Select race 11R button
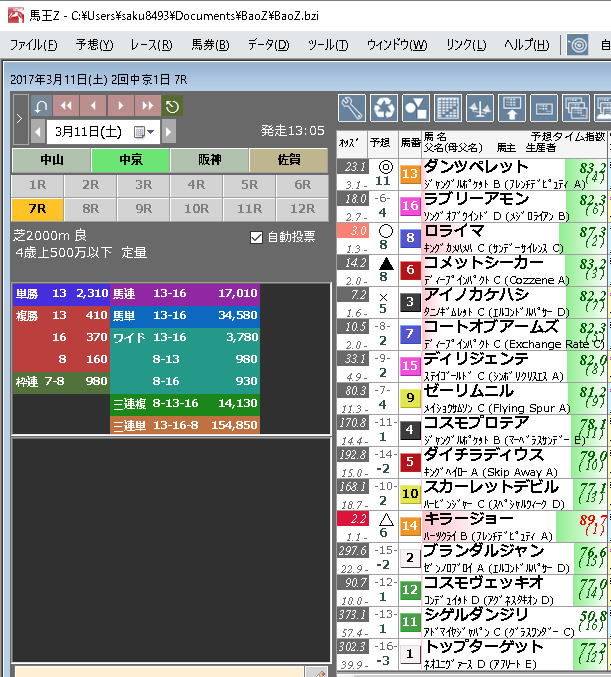Viewport: 611px width, 677px height. coord(250,209)
